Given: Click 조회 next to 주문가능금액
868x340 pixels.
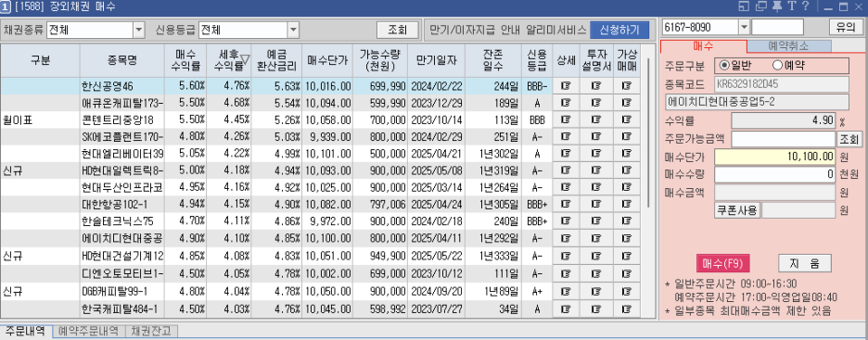Looking at the screenshot, I should coord(849,139).
